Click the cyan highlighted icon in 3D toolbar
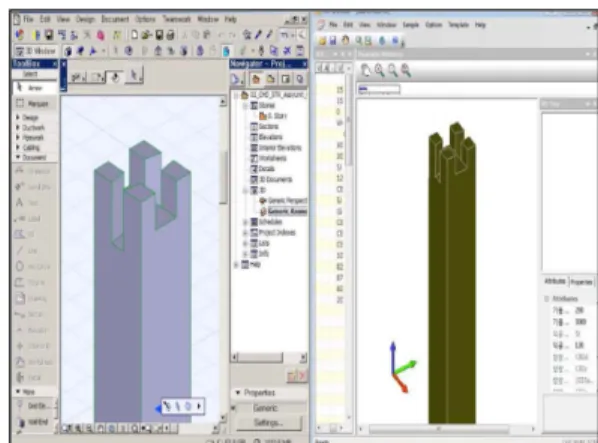Image resolution: width=598 pixels, height=443 pixels. pyautogui.click(x=227, y=51)
